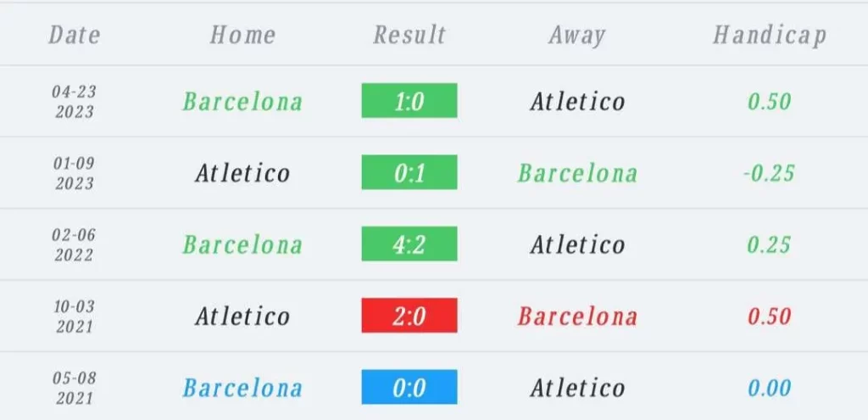This screenshot has height=420, width=868.
Task: Click the 02-06 2022 match date
Action: tap(75, 244)
